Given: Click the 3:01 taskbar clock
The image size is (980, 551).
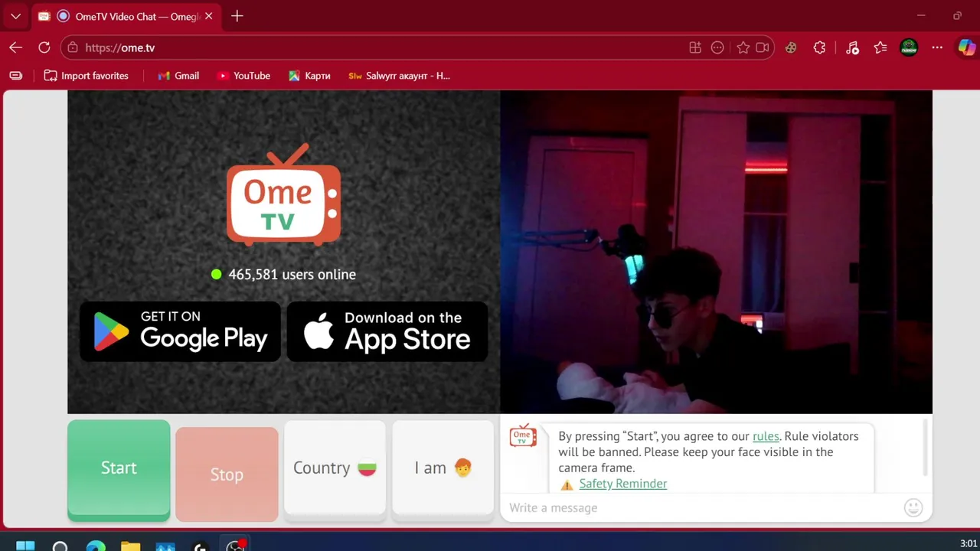Looking at the screenshot, I should pos(969,544).
